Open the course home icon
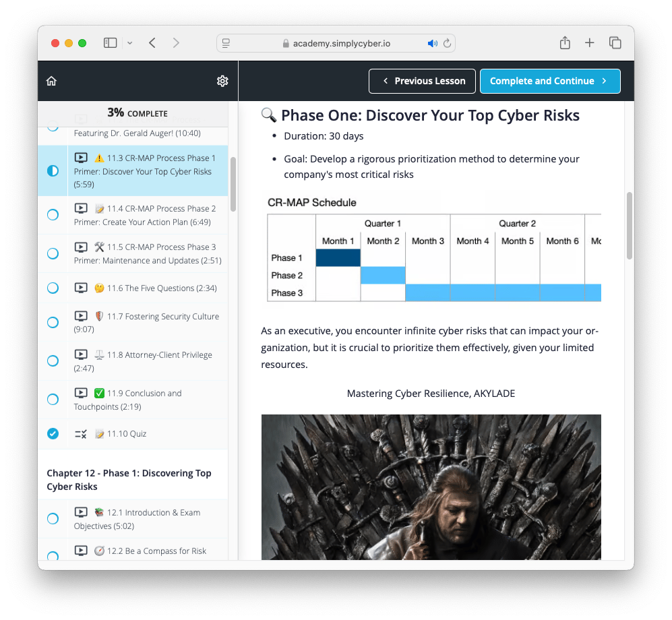 click(51, 81)
